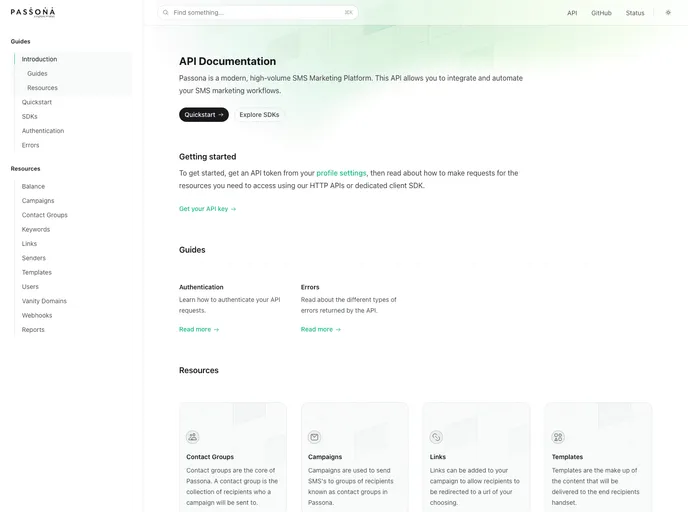Image resolution: width=688 pixels, height=512 pixels.
Task: Click the Explore SDKs button
Action: (x=258, y=115)
